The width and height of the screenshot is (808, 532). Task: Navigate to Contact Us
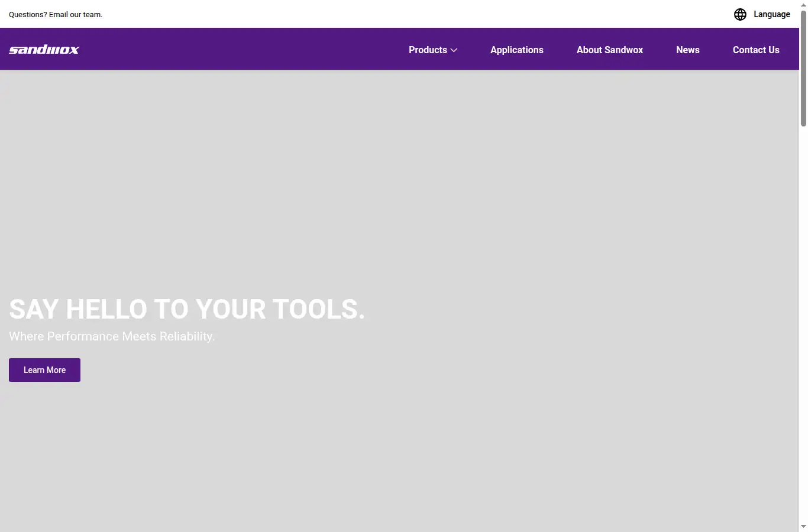[756, 50]
